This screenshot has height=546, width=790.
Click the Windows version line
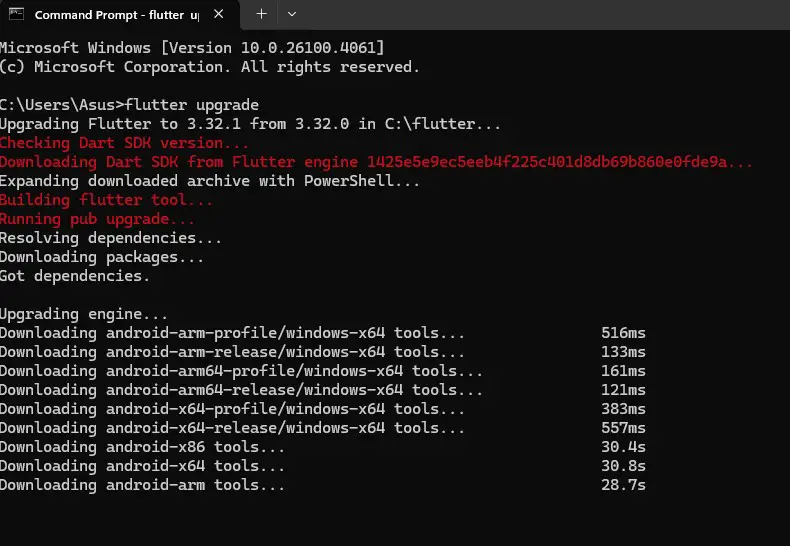(x=192, y=48)
